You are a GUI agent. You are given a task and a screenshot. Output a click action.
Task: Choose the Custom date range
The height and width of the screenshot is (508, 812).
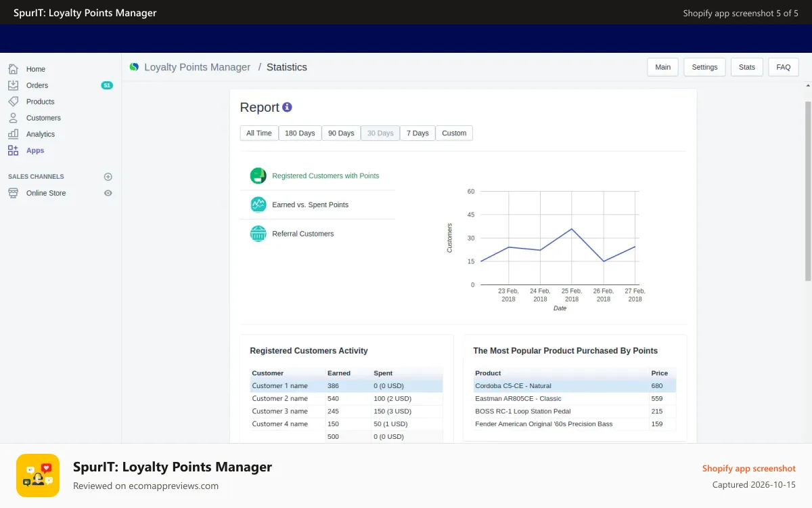(x=454, y=133)
